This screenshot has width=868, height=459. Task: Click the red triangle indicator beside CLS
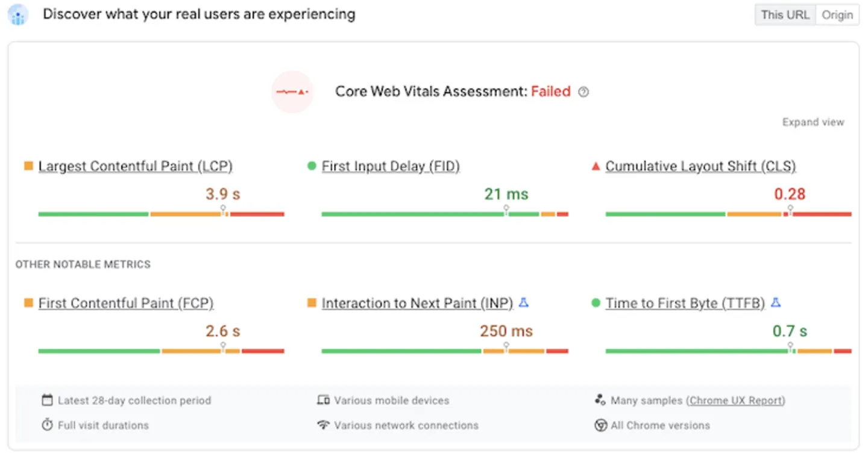coord(596,165)
